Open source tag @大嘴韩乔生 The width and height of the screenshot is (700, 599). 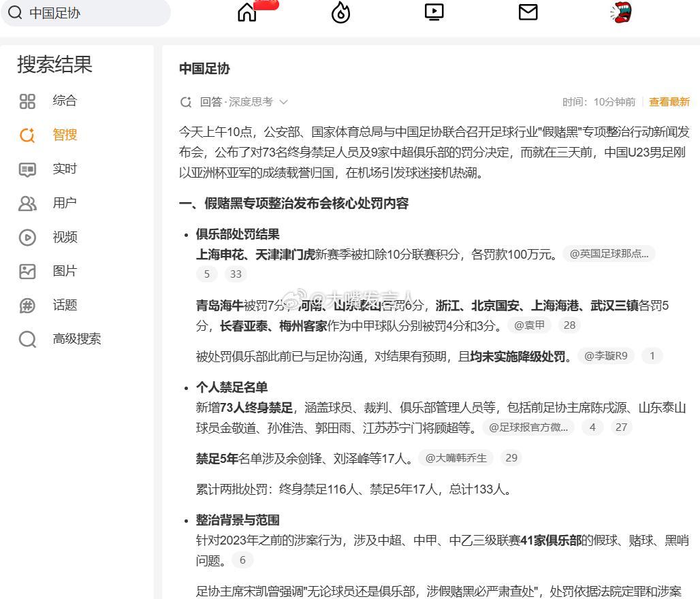(456, 458)
